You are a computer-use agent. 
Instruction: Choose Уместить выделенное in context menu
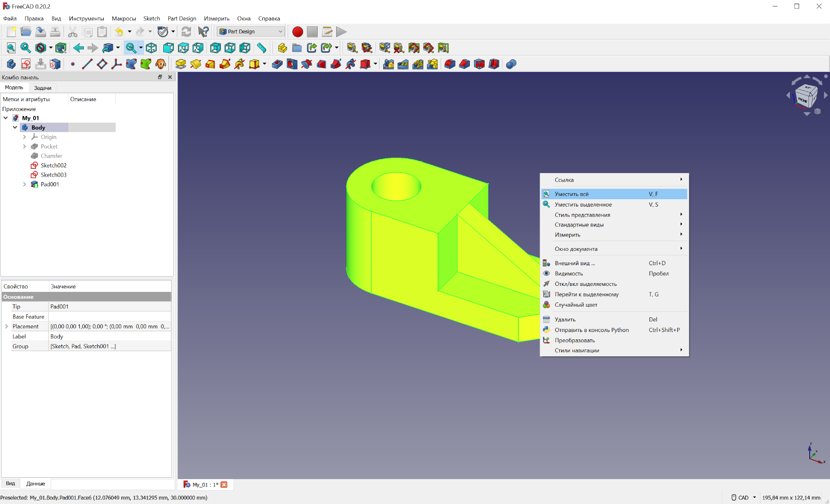tap(583, 205)
